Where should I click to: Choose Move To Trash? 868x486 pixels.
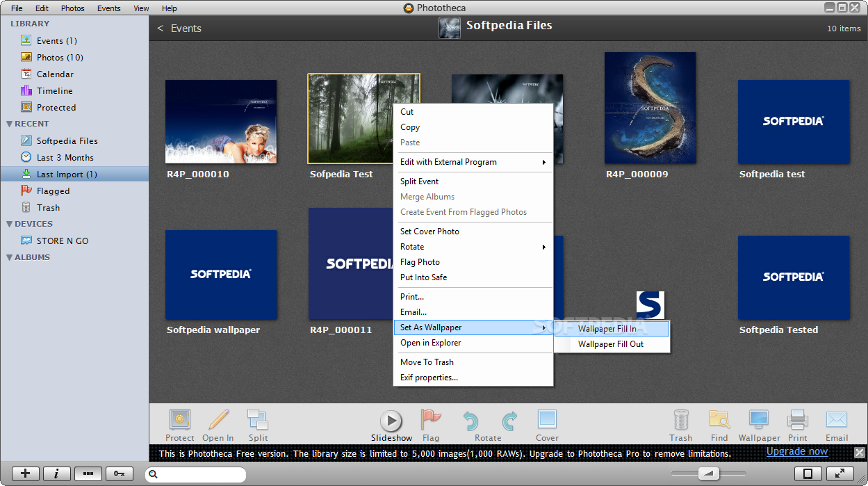click(x=473, y=362)
